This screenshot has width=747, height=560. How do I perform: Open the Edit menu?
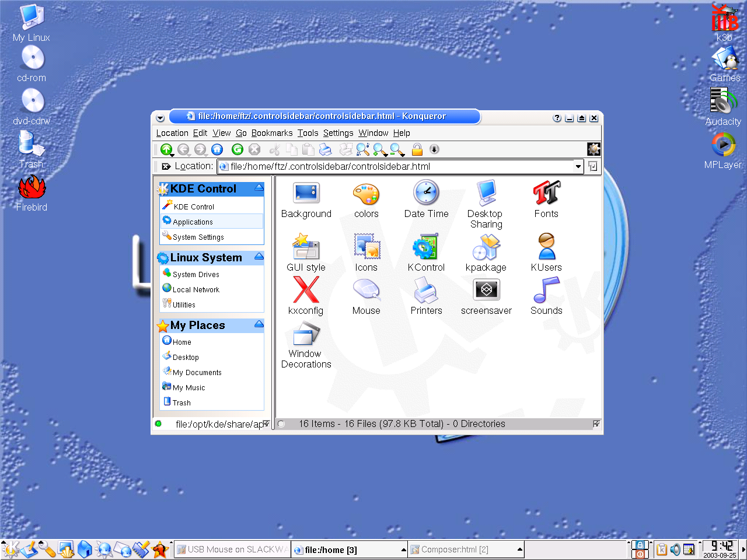[x=200, y=133]
